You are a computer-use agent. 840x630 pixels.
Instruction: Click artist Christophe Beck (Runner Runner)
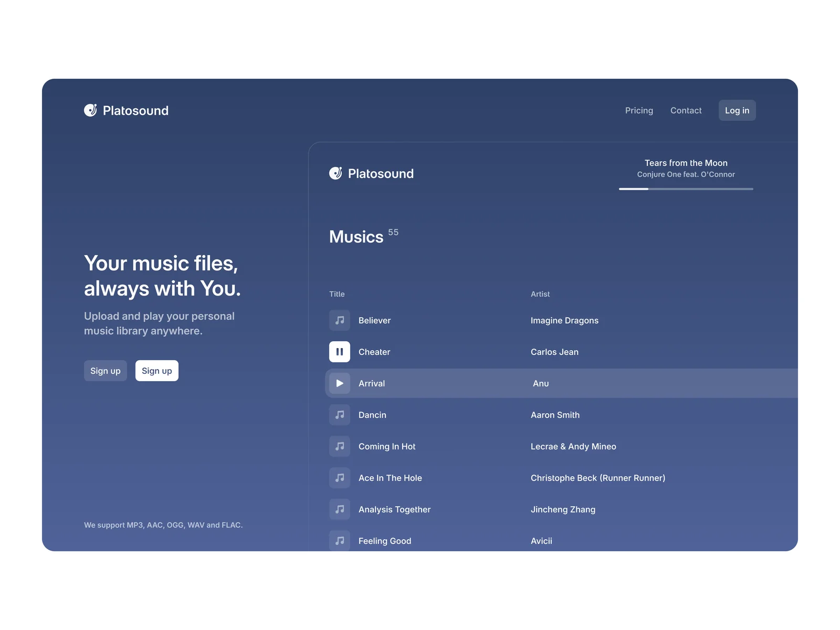pos(598,478)
